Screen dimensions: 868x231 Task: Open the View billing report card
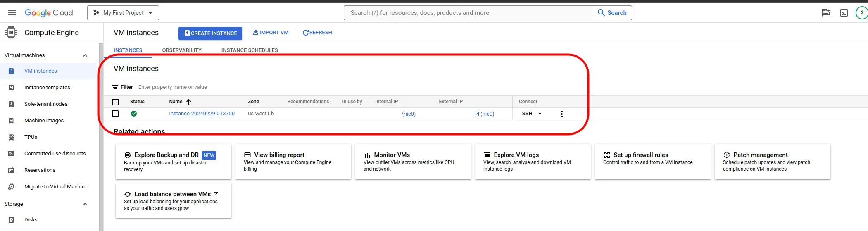click(x=293, y=162)
